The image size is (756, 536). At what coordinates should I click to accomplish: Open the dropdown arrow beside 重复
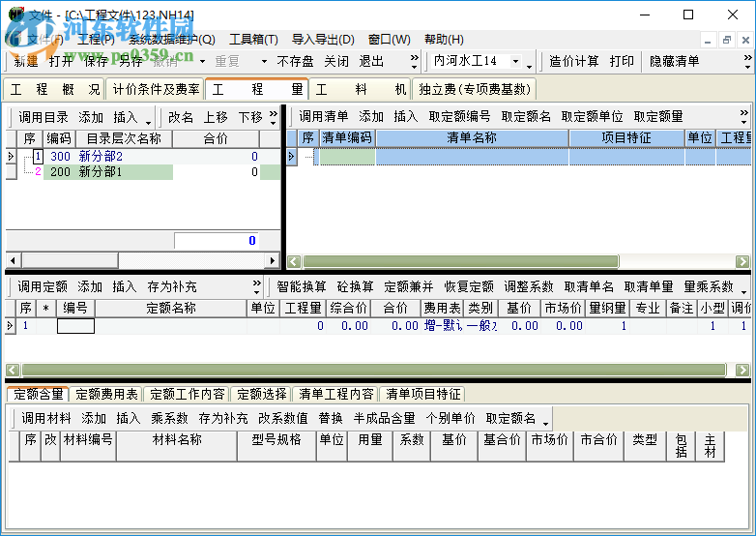point(264,61)
